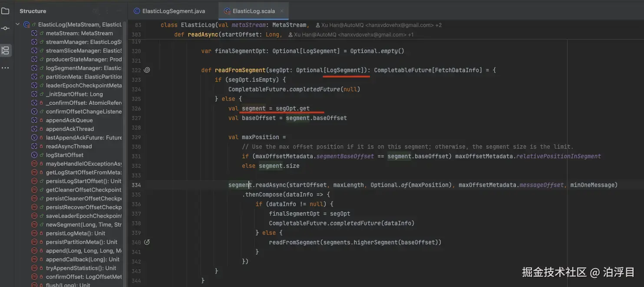
Task: Click the method icon beside persistLogMeta entry
Action: (x=35, y=233)
